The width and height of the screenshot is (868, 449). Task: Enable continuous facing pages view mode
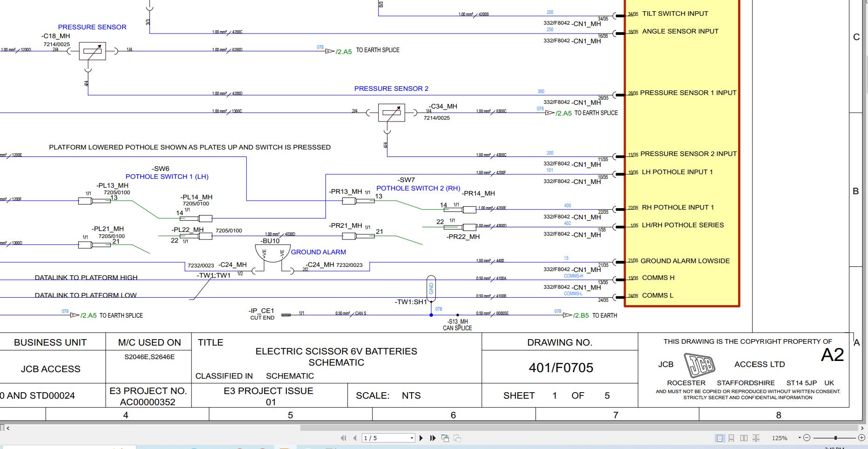click(756, 438)
